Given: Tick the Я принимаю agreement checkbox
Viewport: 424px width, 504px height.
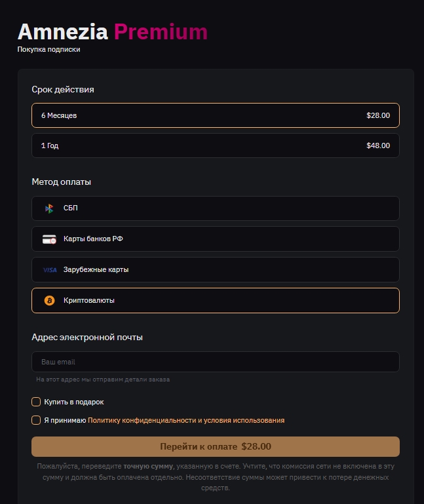Looking at the screenshot, I should [x=36, y=420].
